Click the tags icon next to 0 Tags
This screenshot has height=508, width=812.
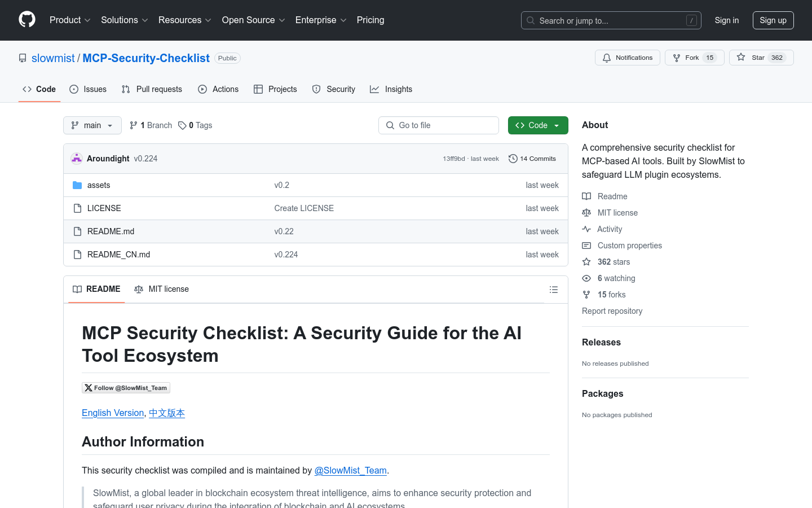point(182,125)
